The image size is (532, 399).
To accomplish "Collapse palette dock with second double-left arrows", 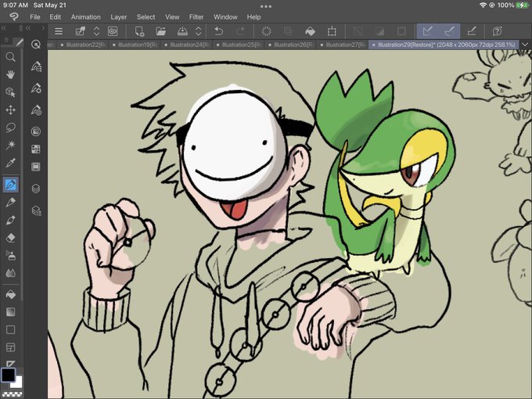I will tap(28, 28).
